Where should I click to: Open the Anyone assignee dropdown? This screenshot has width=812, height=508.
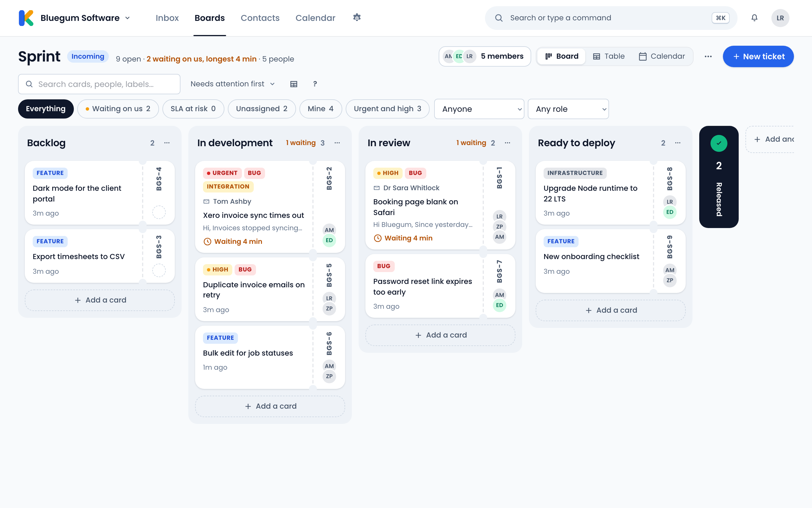[x=479, y=109]
